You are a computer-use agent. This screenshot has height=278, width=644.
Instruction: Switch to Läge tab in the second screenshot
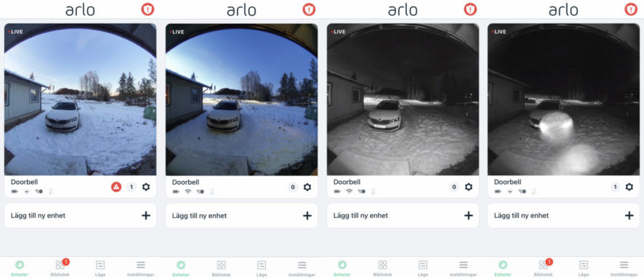point(261,268)
